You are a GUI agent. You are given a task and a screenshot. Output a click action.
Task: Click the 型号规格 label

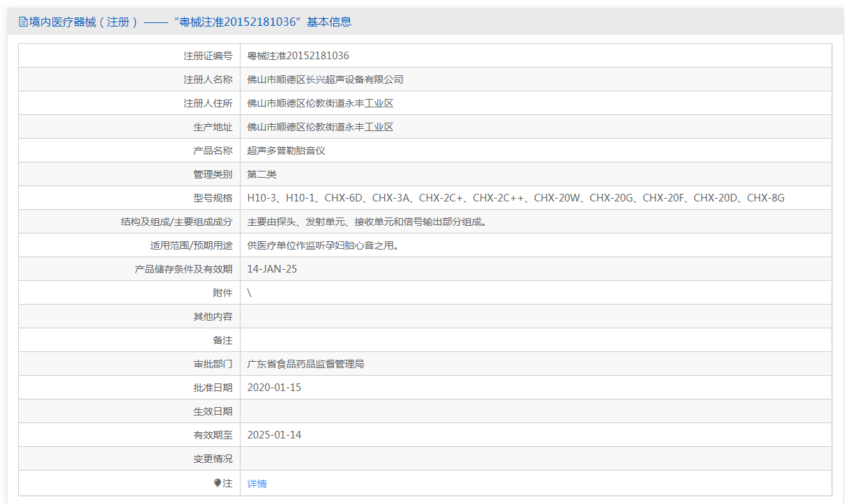(x=213, y=198)
